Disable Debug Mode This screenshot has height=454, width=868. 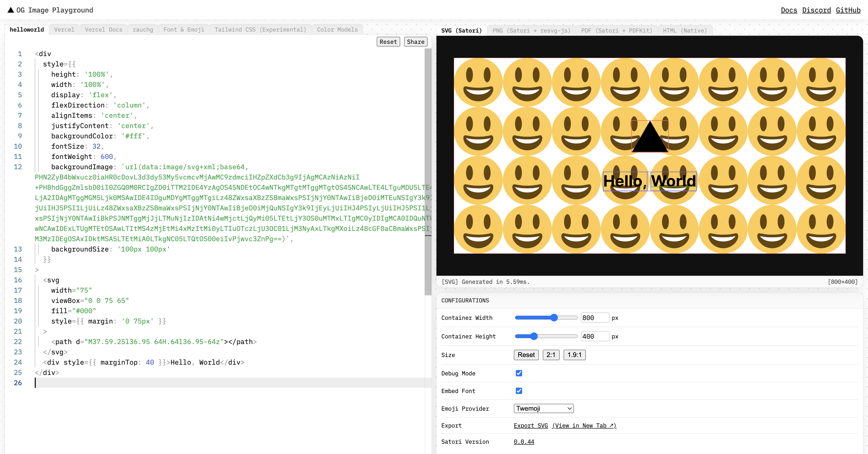pos(518,373)
